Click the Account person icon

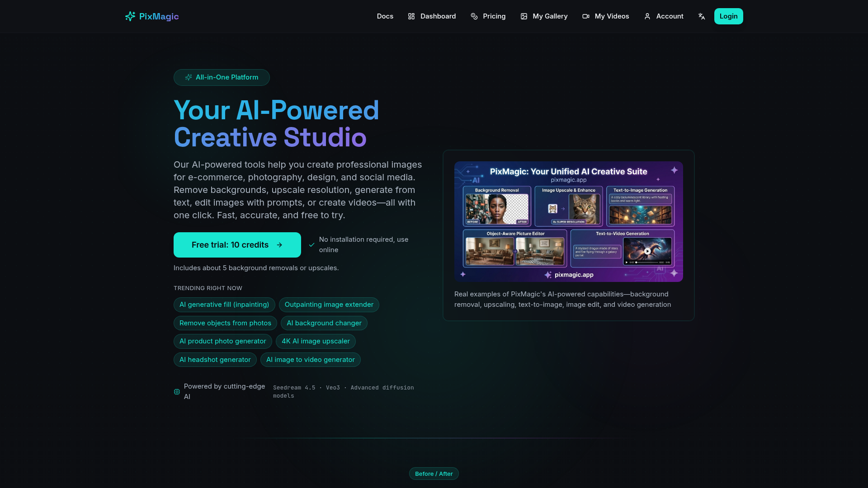[647, 16]
